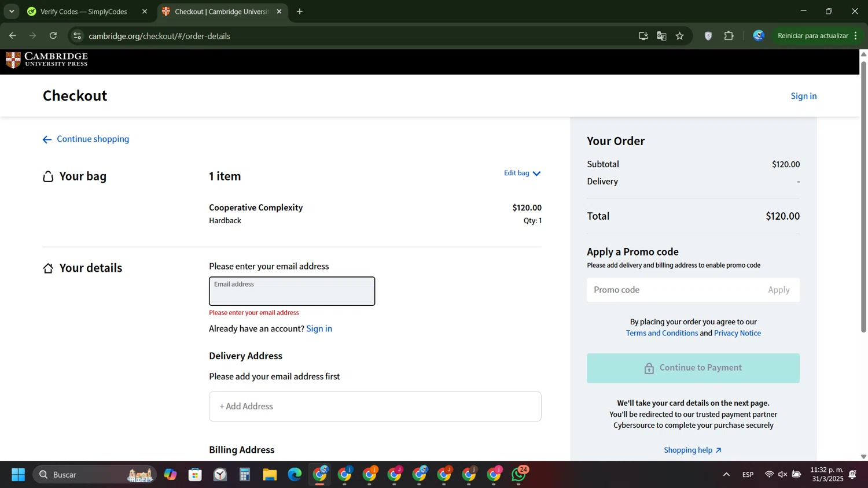Click the house icon next to Your details
The height and width of the screenshot is (488, 868).
pyautogui.click(x=48, y=268)
